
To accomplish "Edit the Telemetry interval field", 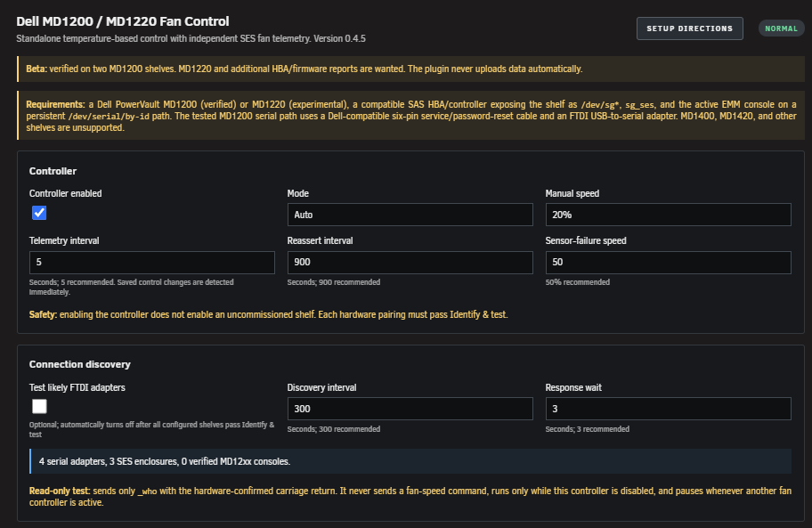I will coord(151,263).
